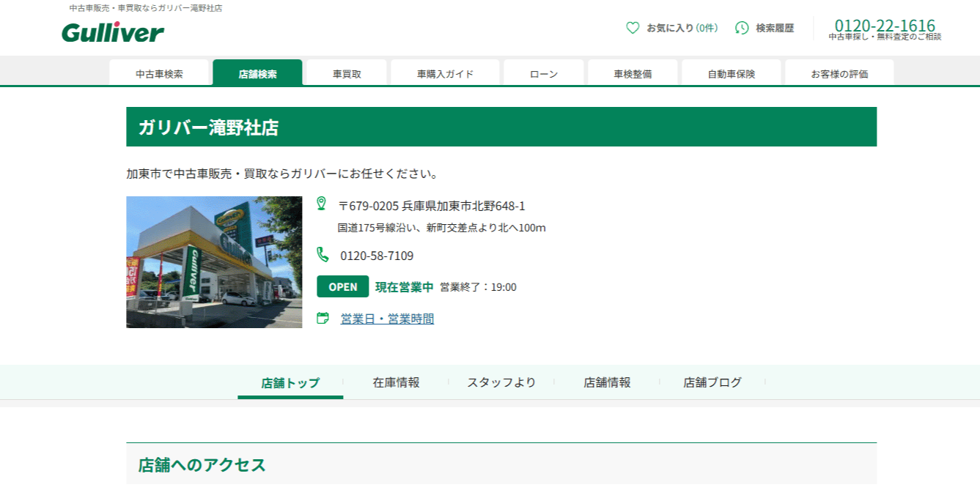Viewport: 980px width, 490px height.
Task: Select the 自動車保険 tab
Action: [x=731, y=73]
